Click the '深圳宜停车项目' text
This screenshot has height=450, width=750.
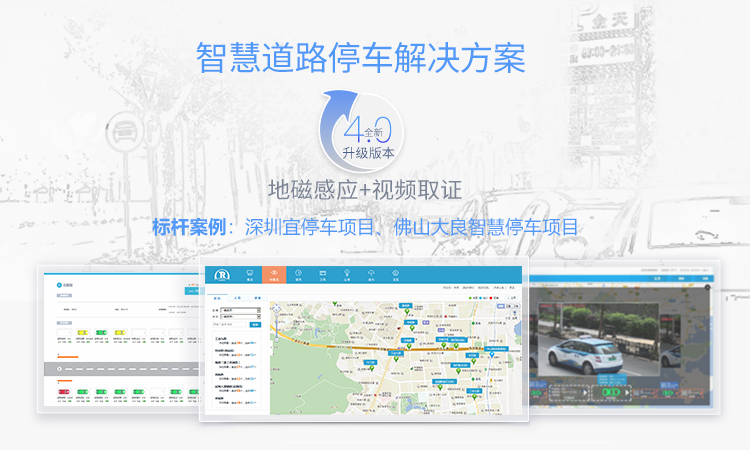click(309, 227)
